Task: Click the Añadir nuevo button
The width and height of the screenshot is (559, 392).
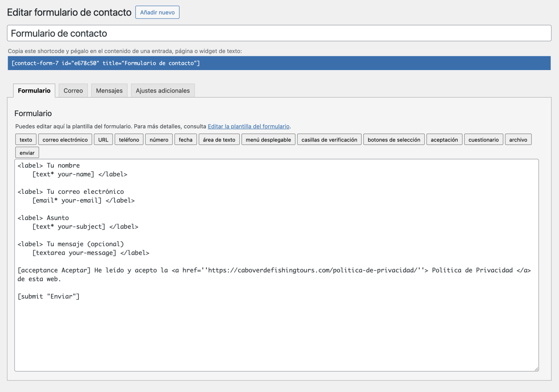Action: click(157, 12)
